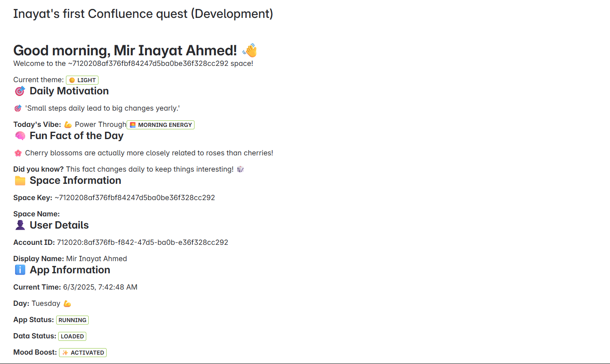Click the waving hand emoji after the greeting
610x364 pixels.
[250, 50]
